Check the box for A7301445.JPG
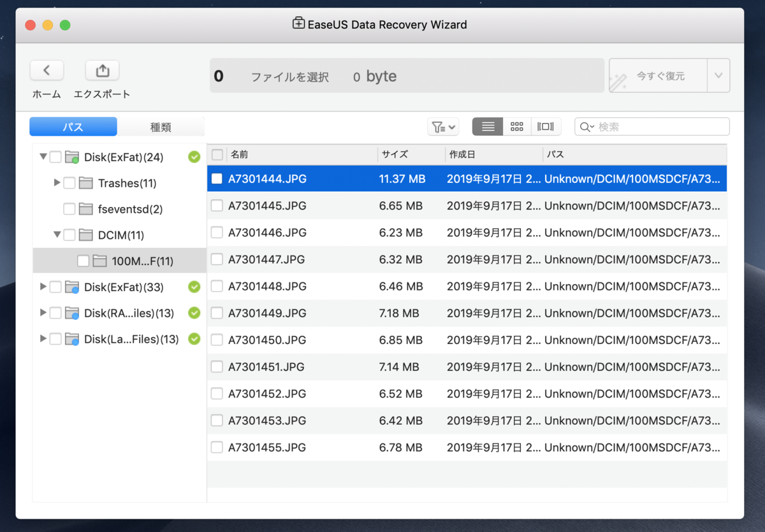 pyautogui.click(x=217, y=205)
